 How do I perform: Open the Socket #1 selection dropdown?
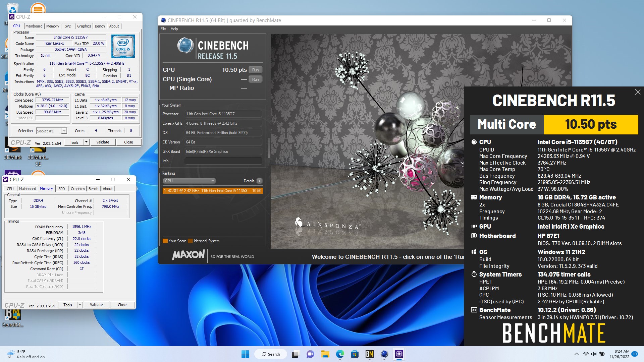click(52, 131)
